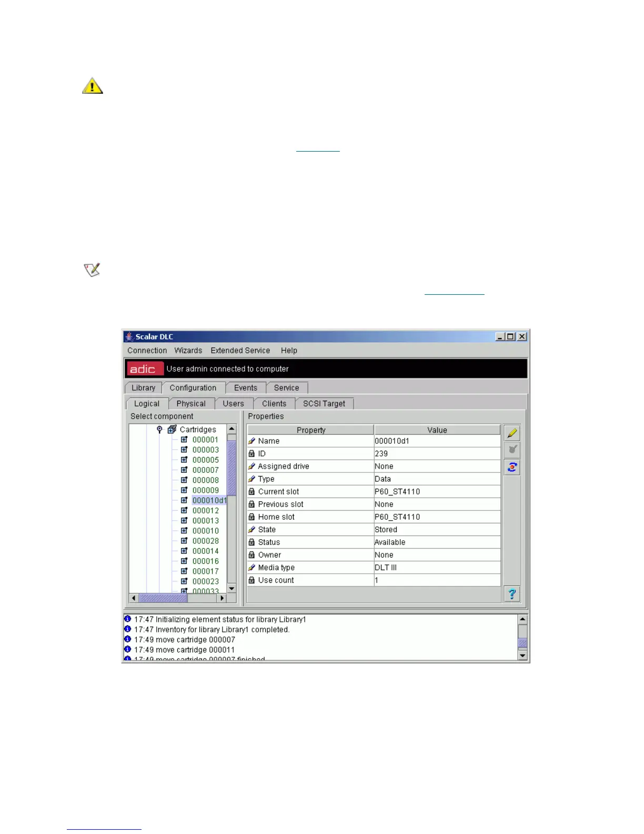The image size is (644, 834).
Task: Click log entry '17:49 move cartridge 000011'
Action: 184,650
